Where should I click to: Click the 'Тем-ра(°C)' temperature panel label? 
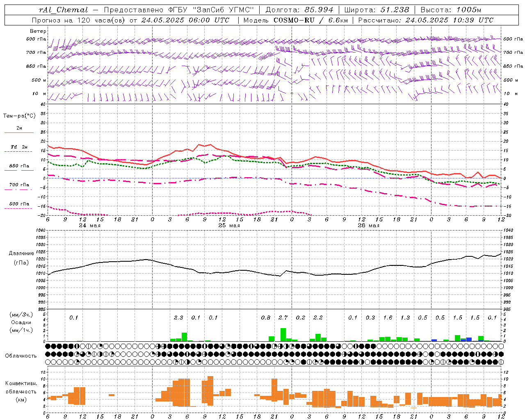click(19, 116)
